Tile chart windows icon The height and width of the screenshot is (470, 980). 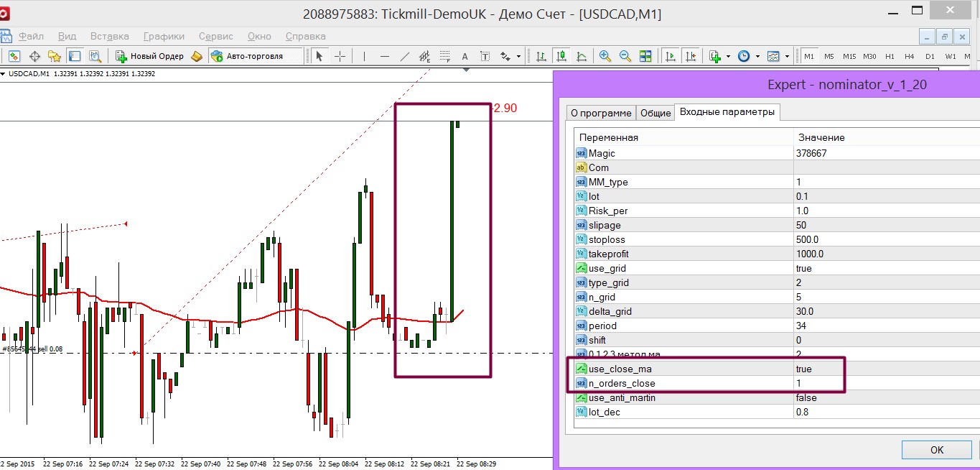645,56
